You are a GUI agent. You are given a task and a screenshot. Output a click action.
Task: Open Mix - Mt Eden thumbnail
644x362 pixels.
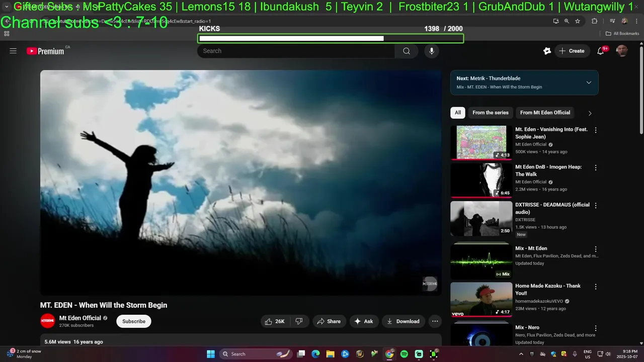pyautogui.click(x=481, y=261)
